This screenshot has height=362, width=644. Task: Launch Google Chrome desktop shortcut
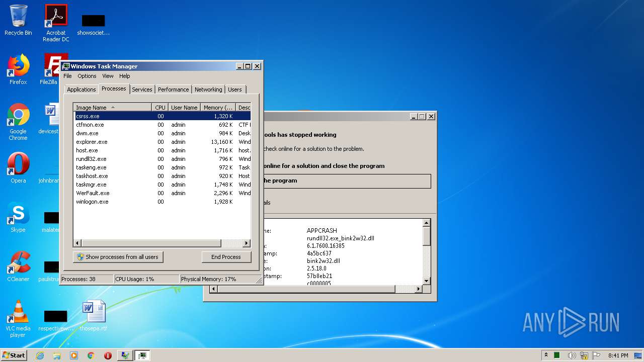tap(18, 122)
